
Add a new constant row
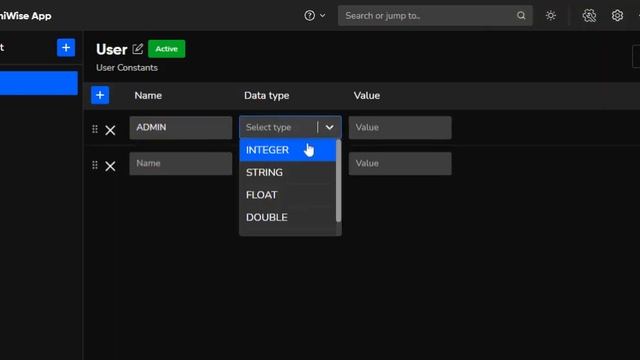[100, 95]
